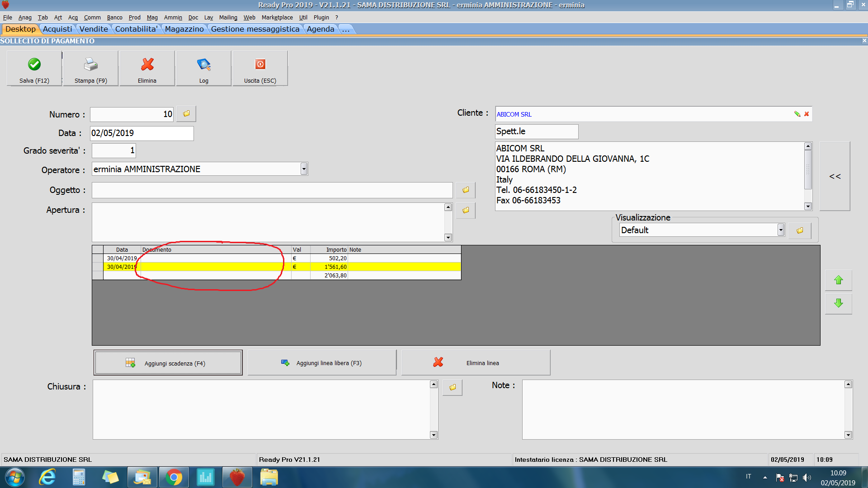
Task: Open the folder icon beside Visualizzazione
Action: pos(800,230)
